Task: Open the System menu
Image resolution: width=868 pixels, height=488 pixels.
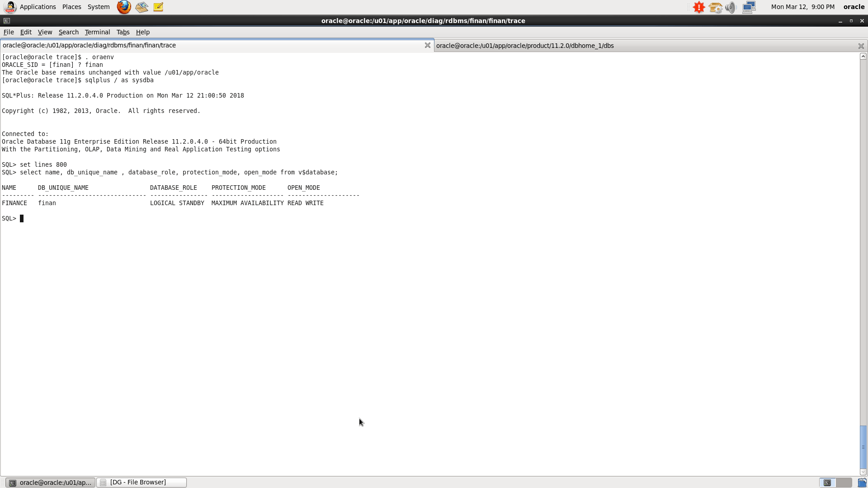Action: click(x=98, y=7)
